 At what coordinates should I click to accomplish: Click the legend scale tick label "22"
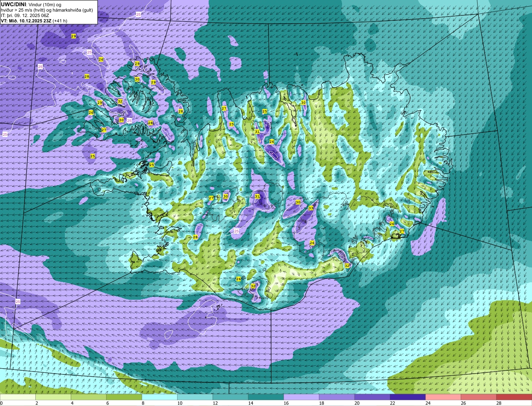point(392,403)
